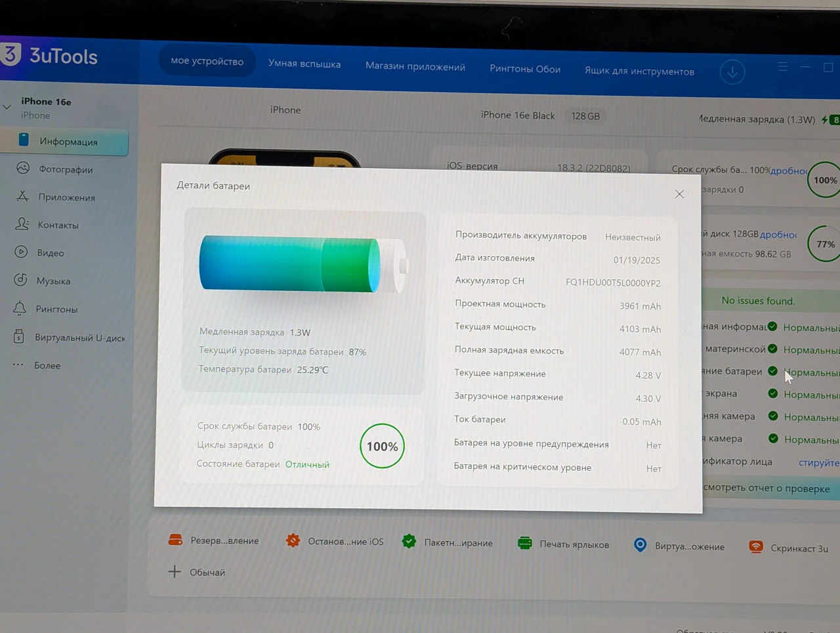Click the 'Резерв...вление' backup icon
Screen dimensions: 840x633
(x=175, y=540)
